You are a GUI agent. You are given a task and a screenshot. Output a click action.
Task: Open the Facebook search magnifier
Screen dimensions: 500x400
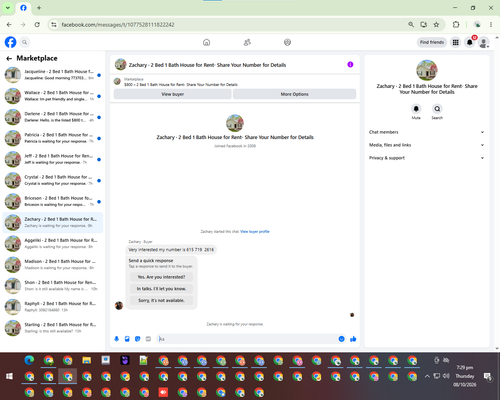point(25,42)
